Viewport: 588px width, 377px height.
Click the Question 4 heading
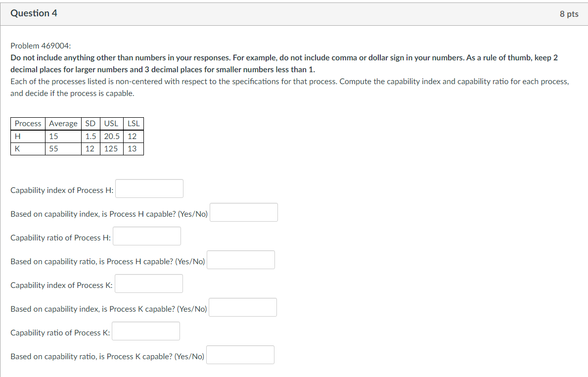point(34,13)
